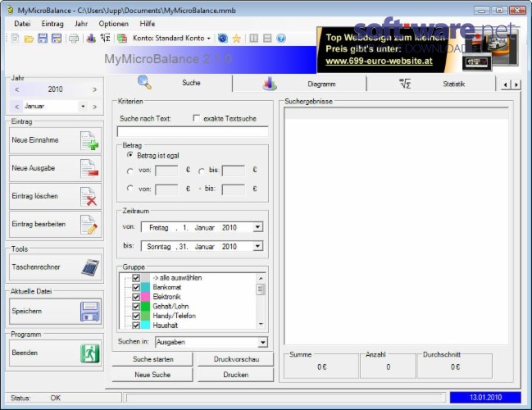Click the Drucken button

[236, 375]
